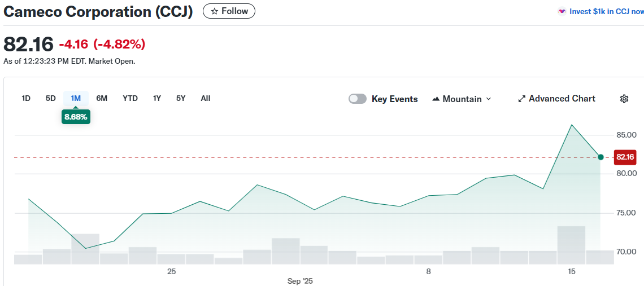Click the red 82.16 price tag
Image resolution: width=644 pixels, height=286 pixels.
pyautogui.click(x=625, y=157)
